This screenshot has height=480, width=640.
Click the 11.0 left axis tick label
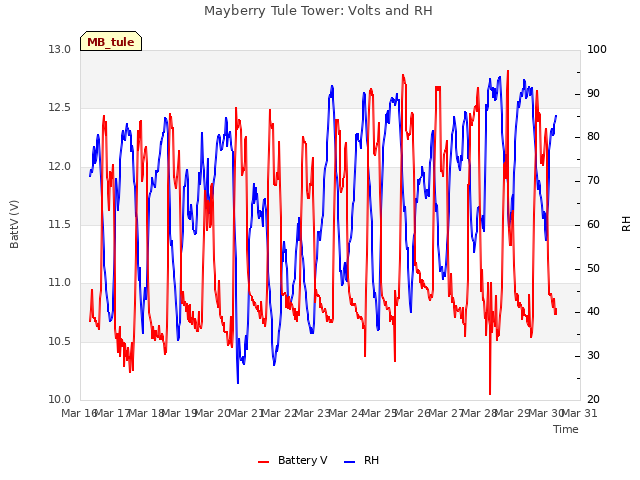60,282
